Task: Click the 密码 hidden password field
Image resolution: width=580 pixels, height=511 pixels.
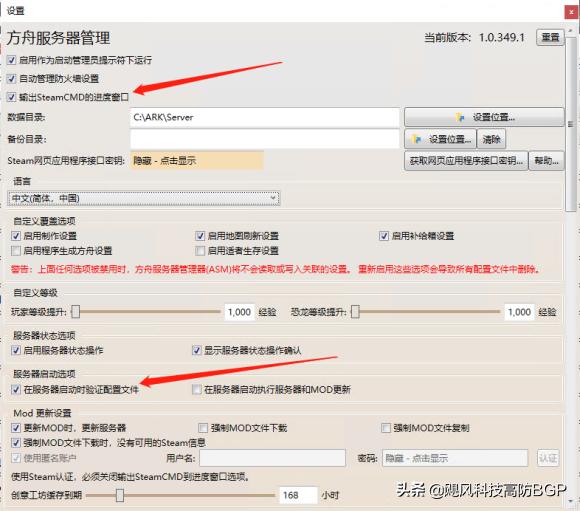Action: coord(455,458)
